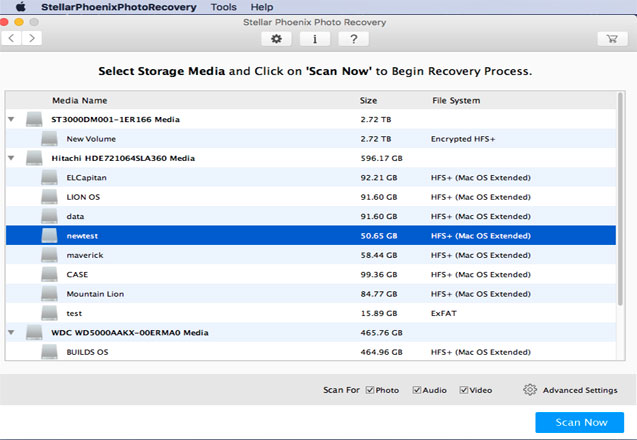The image size is (637, 440).
Task: Select the maverick volume name
Action: (85, 255)
